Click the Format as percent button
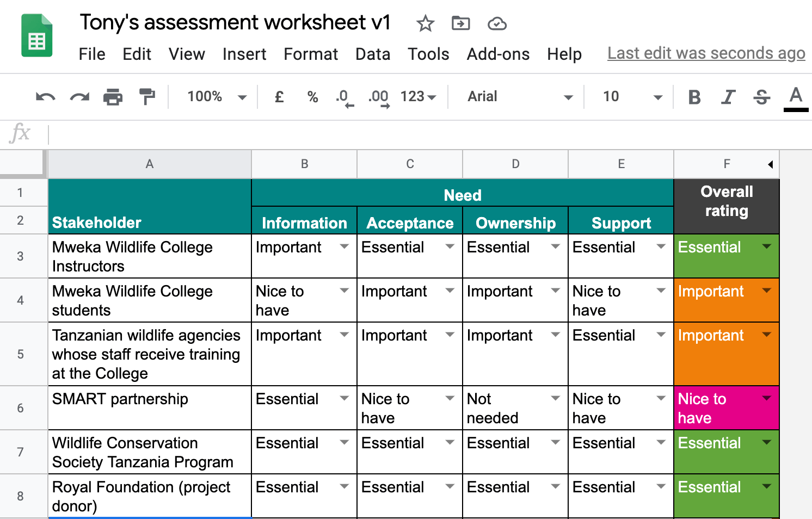This screenshot has width=812, height=519. point(312,97)
